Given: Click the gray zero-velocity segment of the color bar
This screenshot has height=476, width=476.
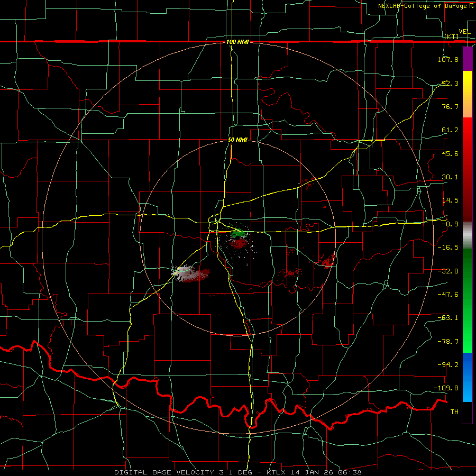Looking at the screenshot, I should pos(467,235).
